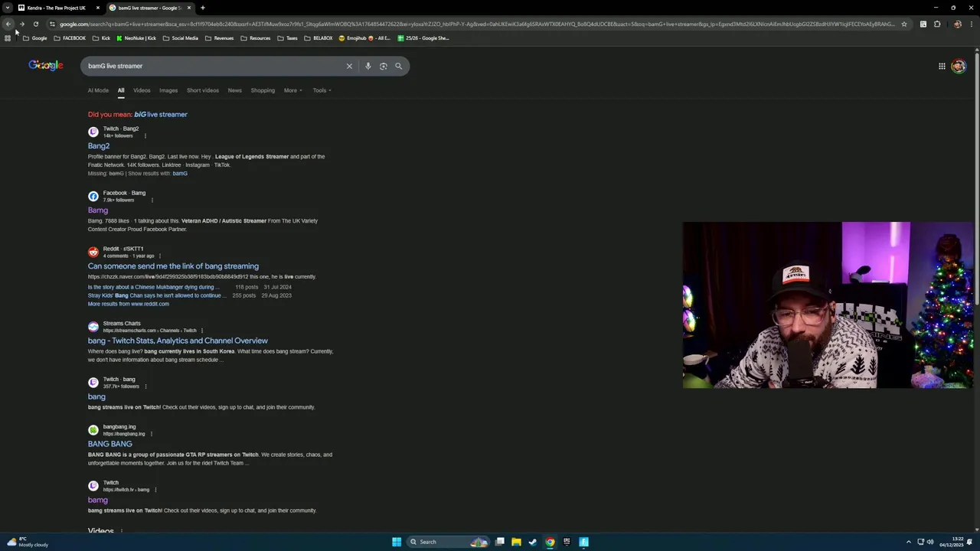This screenshot has width=980, height=551.
Task: Open options menu for Facebook Bamg result
Action: tap(152, 200)
